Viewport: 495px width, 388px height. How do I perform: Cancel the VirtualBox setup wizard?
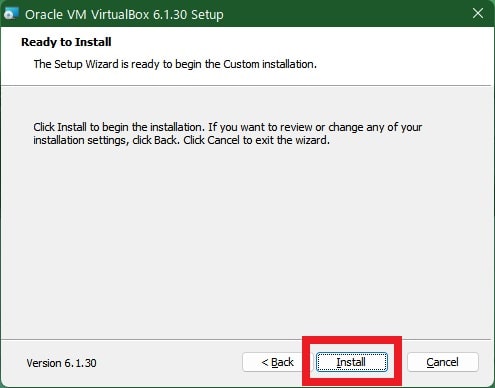tap(443, 362)
